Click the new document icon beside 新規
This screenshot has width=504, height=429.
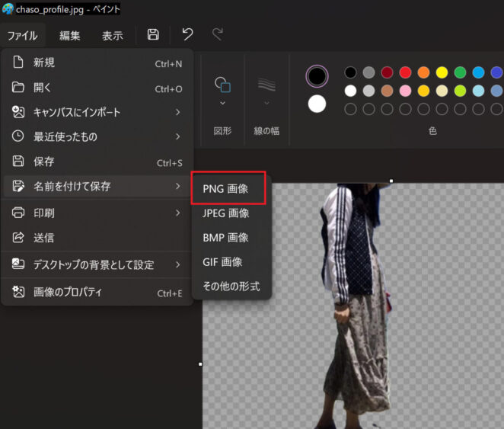18,62
